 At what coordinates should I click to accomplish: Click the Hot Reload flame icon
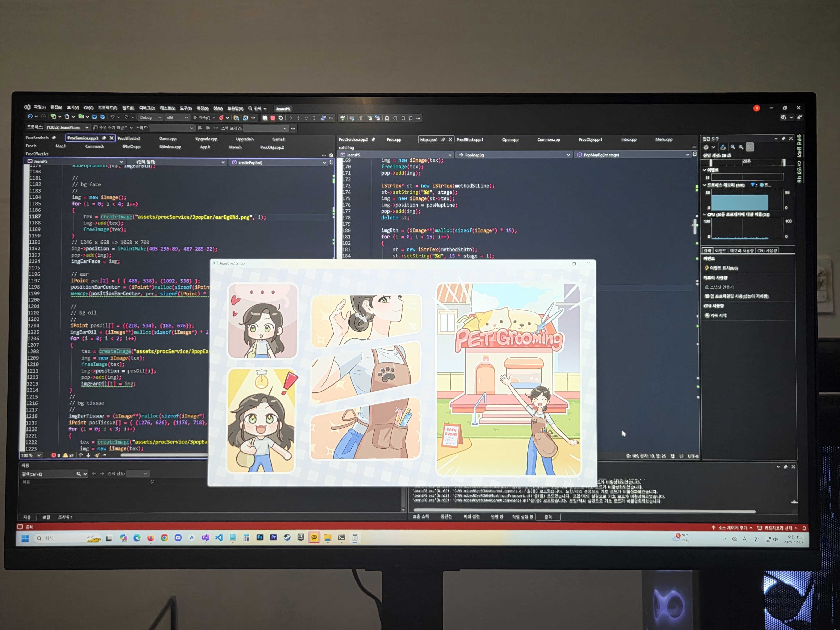point(221,118)
